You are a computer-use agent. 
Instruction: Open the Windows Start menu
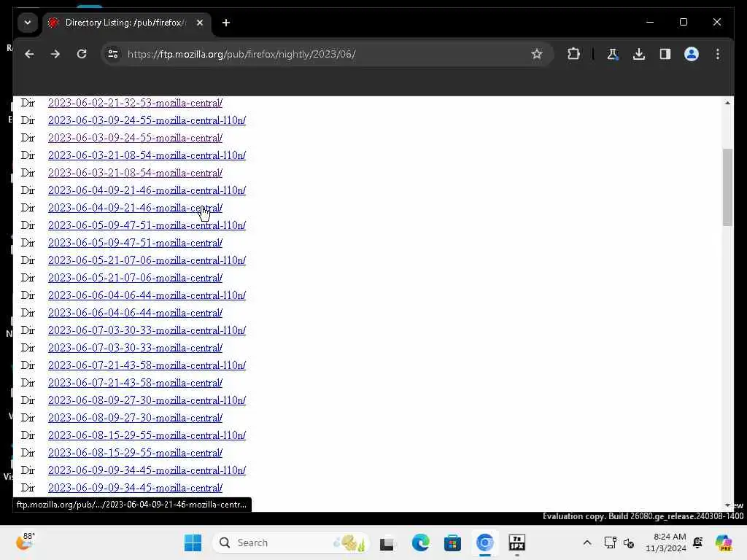pyautogui.click(x=193, y=542)
